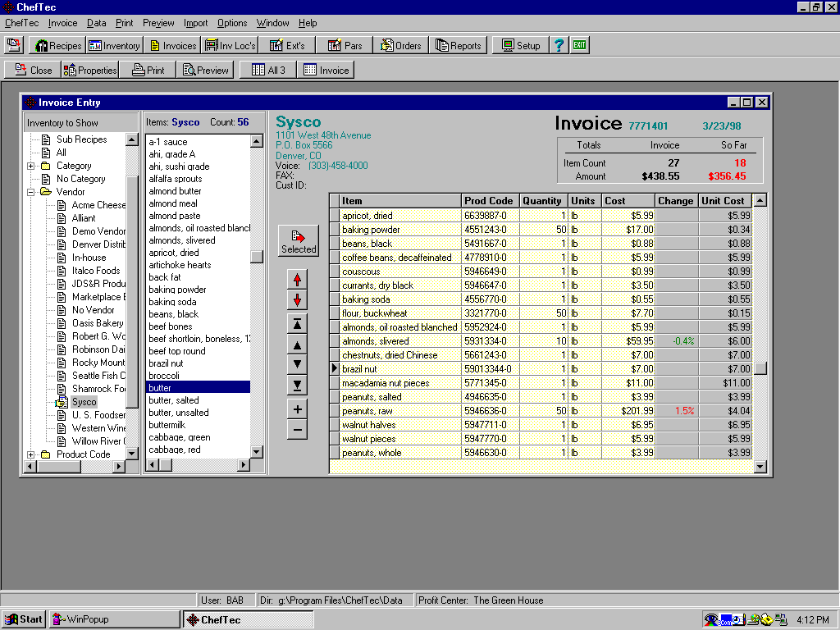Click the Prod Code column header
Screen dimensions: 840x630
point(490,201)
